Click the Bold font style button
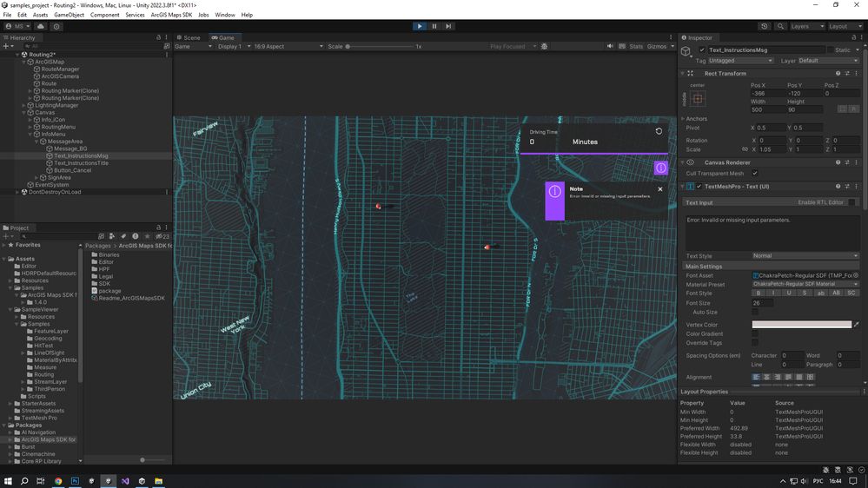868x488 pixels. pos(759,293)
